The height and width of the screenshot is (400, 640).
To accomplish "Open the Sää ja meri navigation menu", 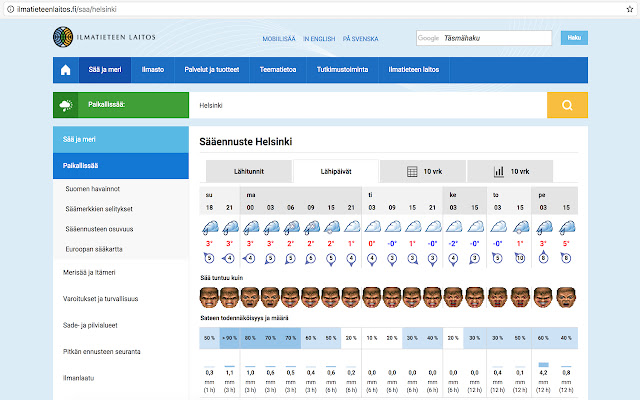I will 105,70.
